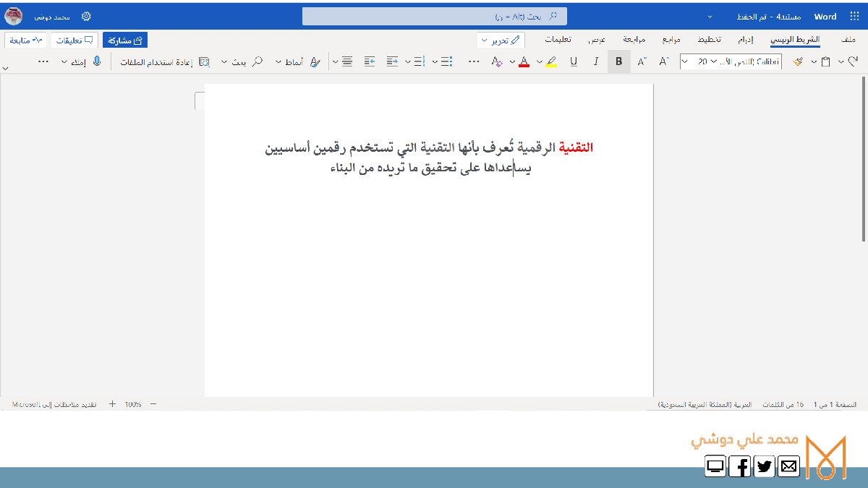The width and height of the screenshot is (868, 488).
Task: Toggle Italic formatting button
Action: tap(596, 62)
